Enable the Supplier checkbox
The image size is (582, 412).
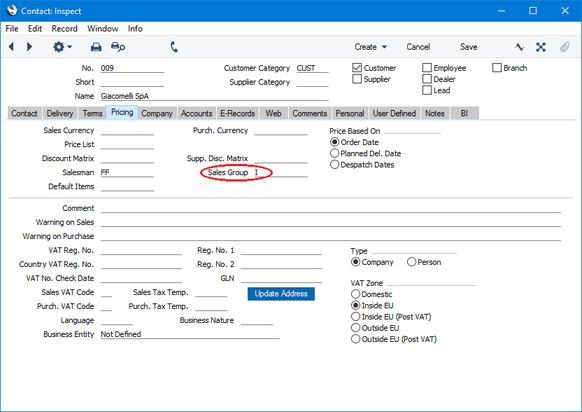pyautogui.click(x=357, y=79)
